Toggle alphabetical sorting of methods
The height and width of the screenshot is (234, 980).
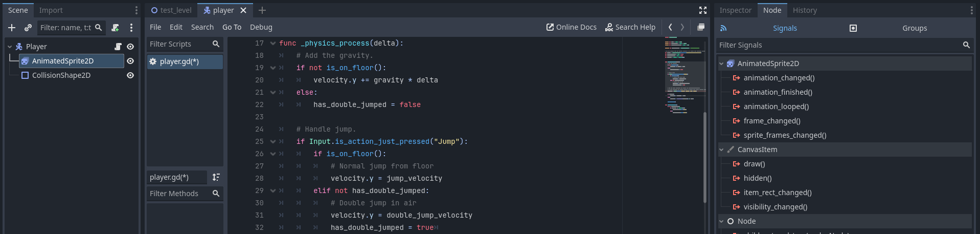coord(216,177)
